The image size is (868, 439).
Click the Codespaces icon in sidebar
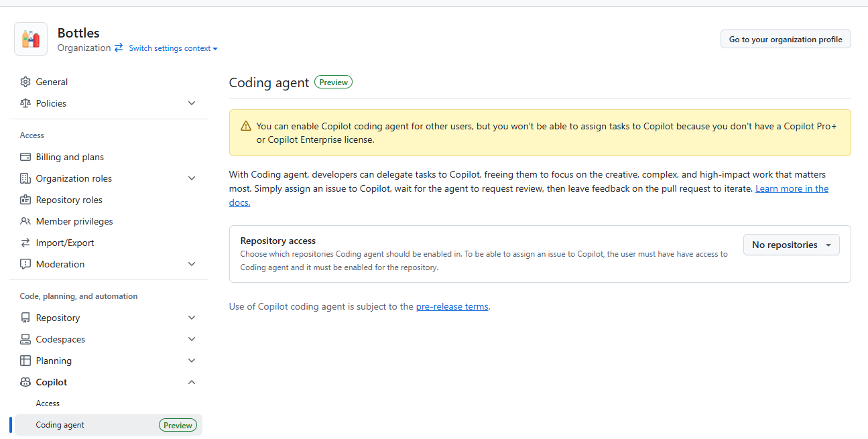25,339
